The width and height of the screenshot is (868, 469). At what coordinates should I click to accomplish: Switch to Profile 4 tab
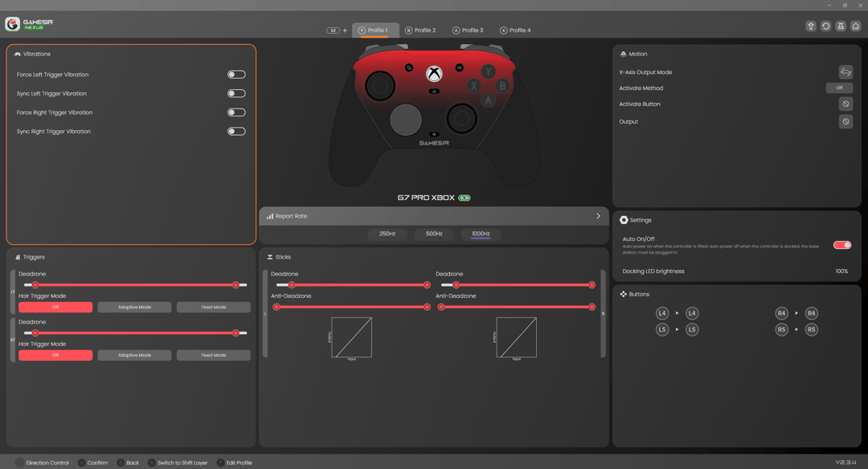click(x=515, y=31)
